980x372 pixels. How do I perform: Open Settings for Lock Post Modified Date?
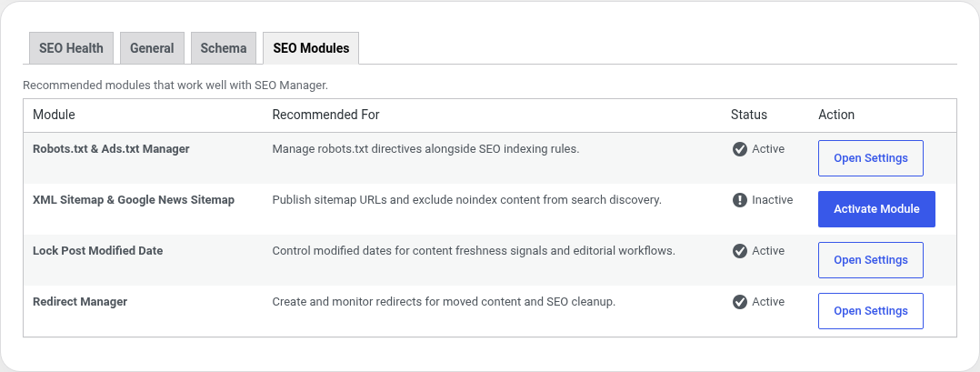(871, 260)
